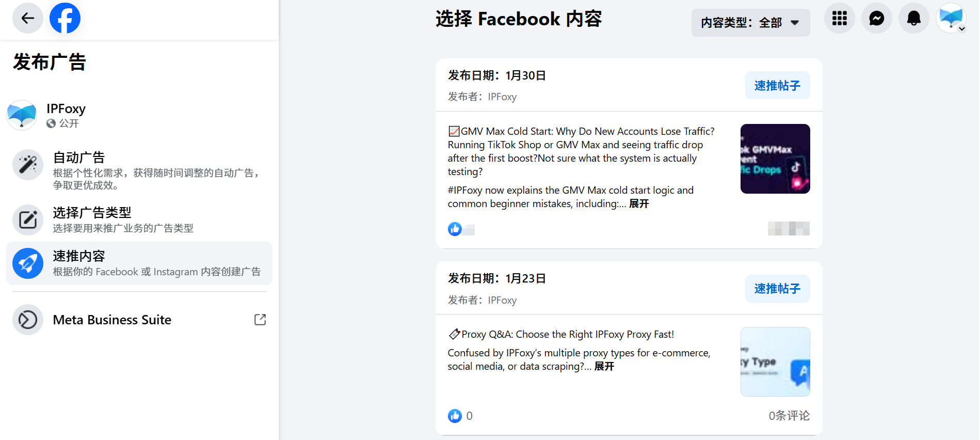Screen dimensions: 980x440
Task: Click 速推帖子 for the 1月30日 post
Action: (x=777, y=86)
